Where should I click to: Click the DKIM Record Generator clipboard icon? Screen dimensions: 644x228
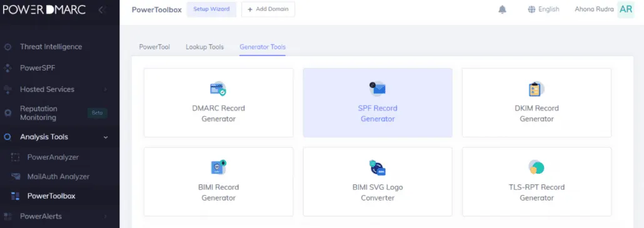coord(536,89)
